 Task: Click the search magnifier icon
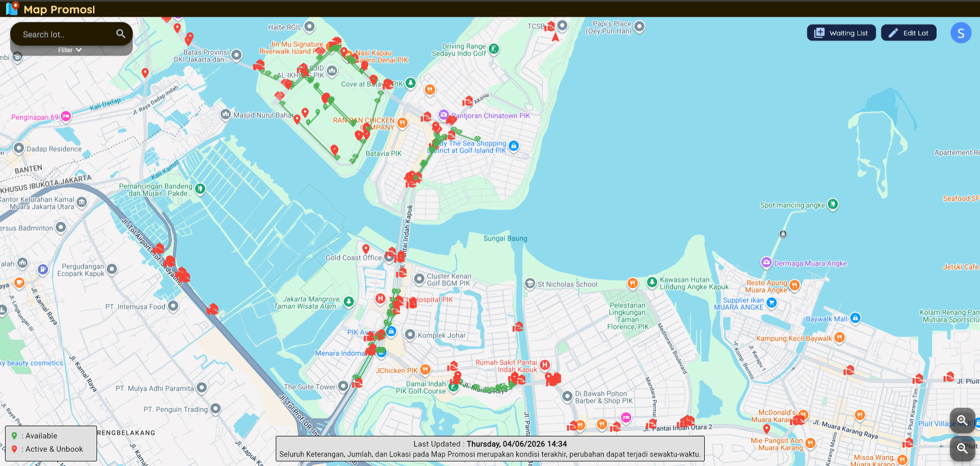[x=121, y=34]
